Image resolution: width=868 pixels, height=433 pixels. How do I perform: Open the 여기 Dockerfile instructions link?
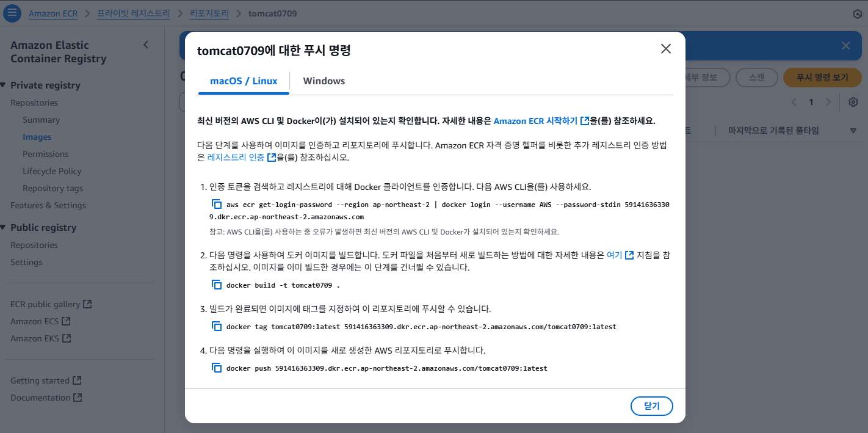pos(620,255)
